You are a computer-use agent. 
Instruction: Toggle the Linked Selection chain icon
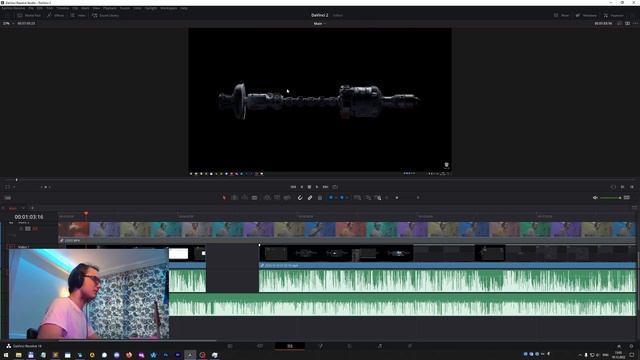point(310,198)
